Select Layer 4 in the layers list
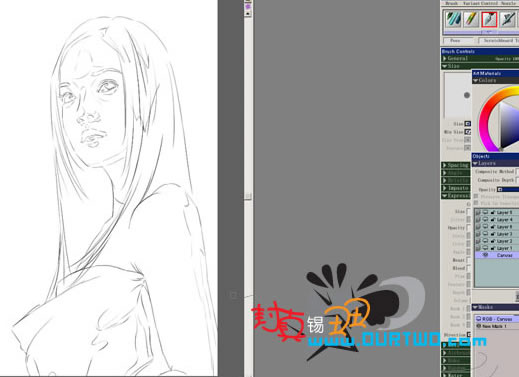The height and width of the screenshot is (377, 519). pos(497,220)
